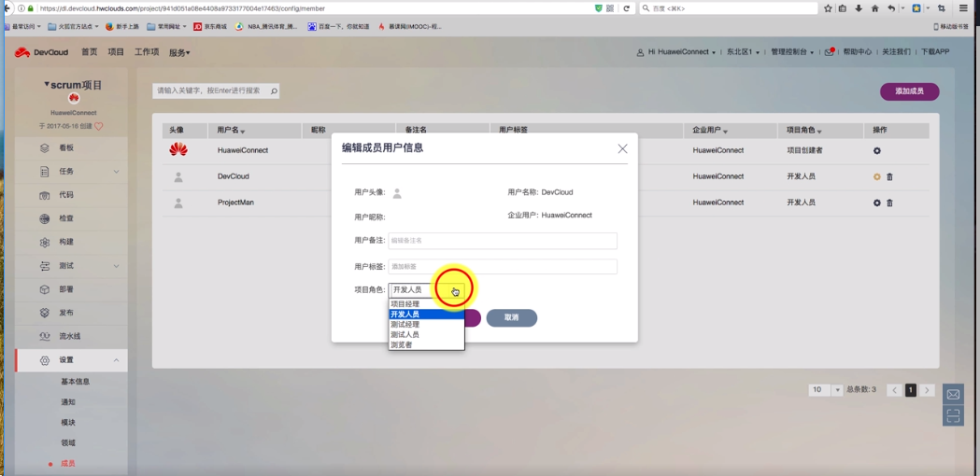Open the 流水线 pipeline icon
The image size is (980, 476).
(44, 336)
